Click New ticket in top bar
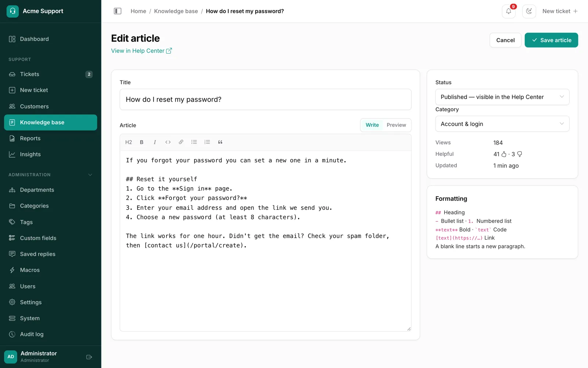588x368 pixels. 560,11
